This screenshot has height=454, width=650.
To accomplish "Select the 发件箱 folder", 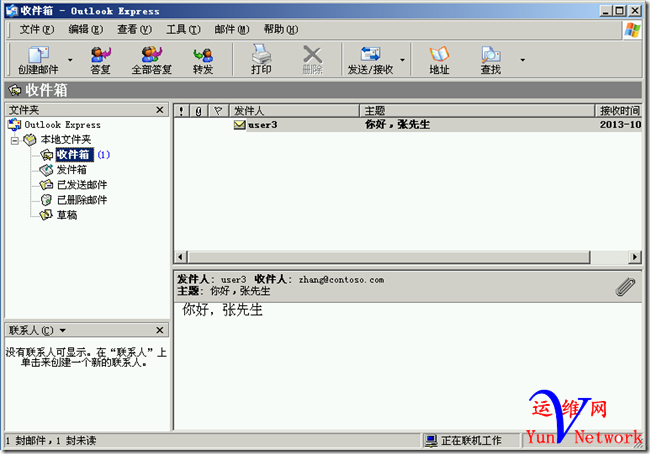I will [72, 170].
